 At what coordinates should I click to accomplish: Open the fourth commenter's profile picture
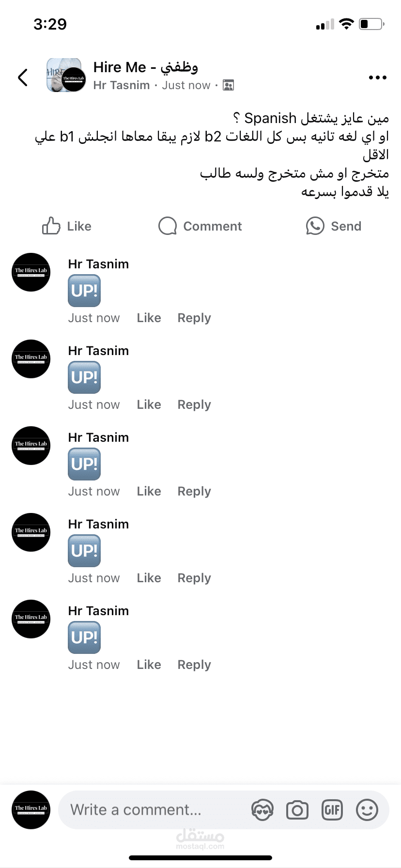pyautogui.click(x=31, y=532)
